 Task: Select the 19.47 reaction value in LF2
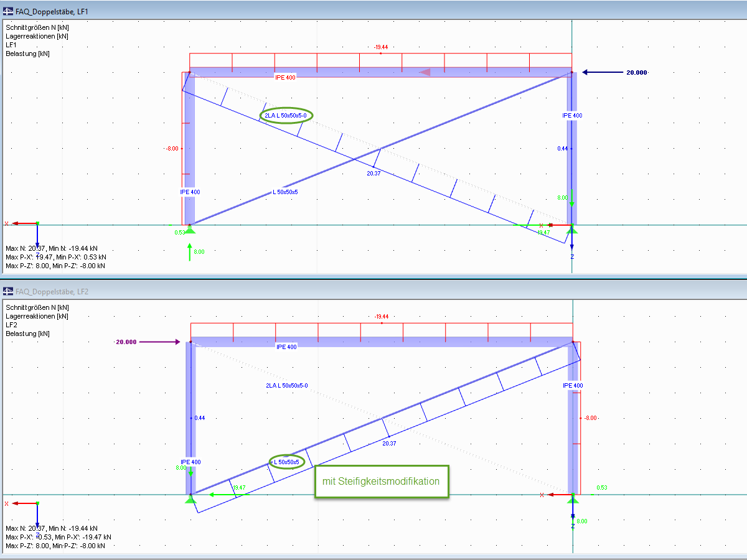[x=238, y=488]
